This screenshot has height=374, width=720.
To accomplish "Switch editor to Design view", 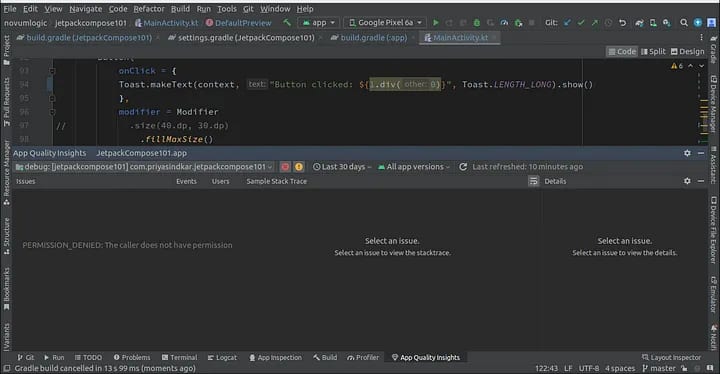I will tap(687, 51).
